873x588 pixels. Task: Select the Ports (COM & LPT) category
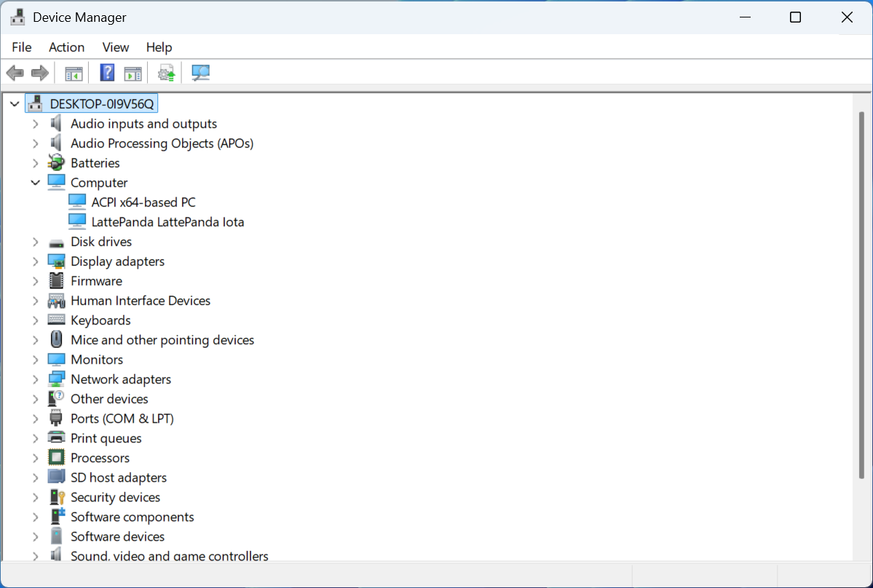[x=122, y=418]
